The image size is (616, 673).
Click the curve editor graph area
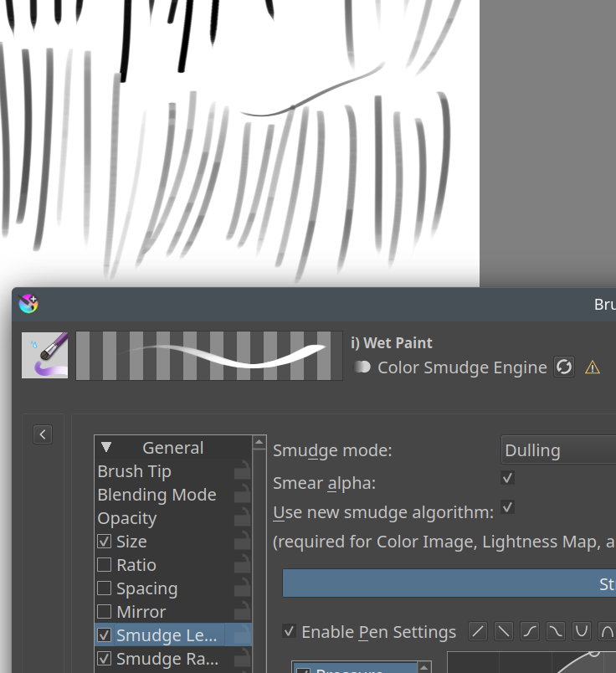click(531, 662)
